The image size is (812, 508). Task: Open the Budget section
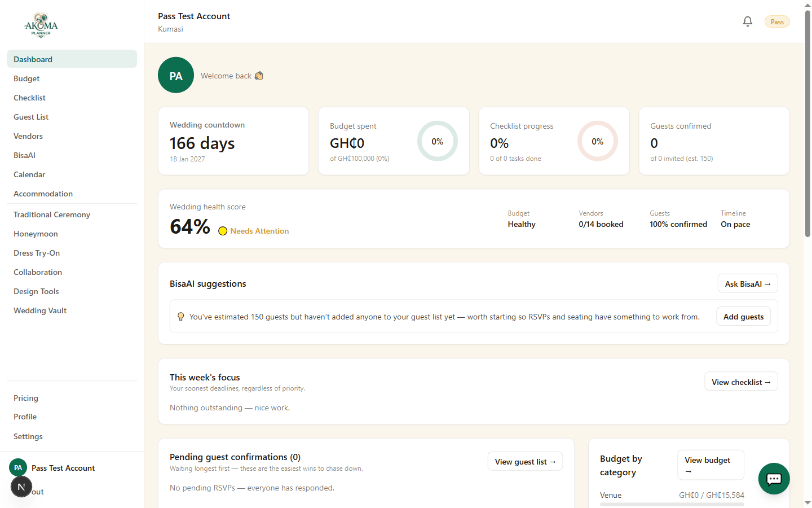click(x=72, y=78)
